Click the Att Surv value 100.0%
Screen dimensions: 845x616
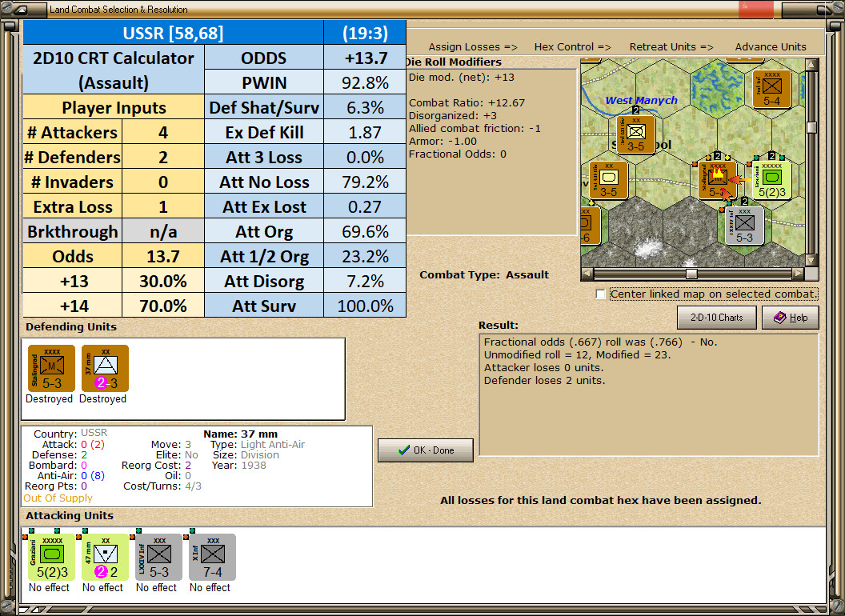pos(365,306)
